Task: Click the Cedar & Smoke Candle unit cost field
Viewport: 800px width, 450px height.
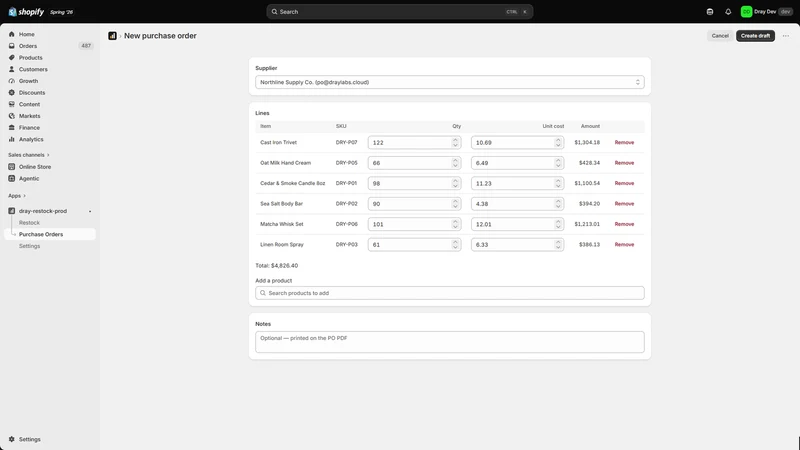Action: tap(517, 183)
